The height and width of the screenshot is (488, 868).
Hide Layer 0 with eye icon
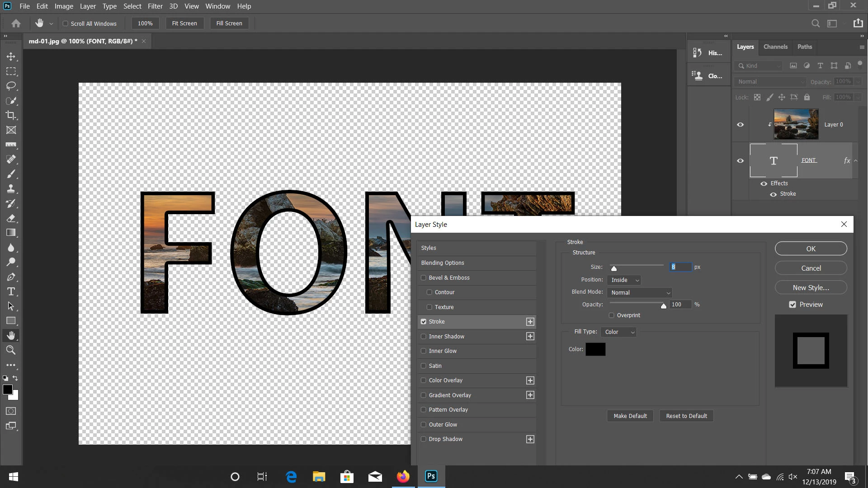point(740,125)
